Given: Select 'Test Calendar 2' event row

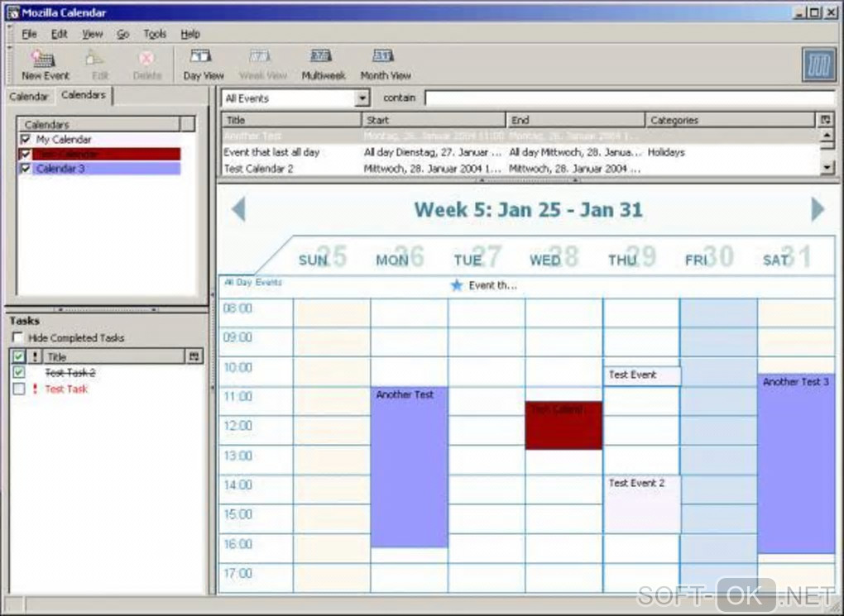Looking at the screenshot, I should (520, 169).
